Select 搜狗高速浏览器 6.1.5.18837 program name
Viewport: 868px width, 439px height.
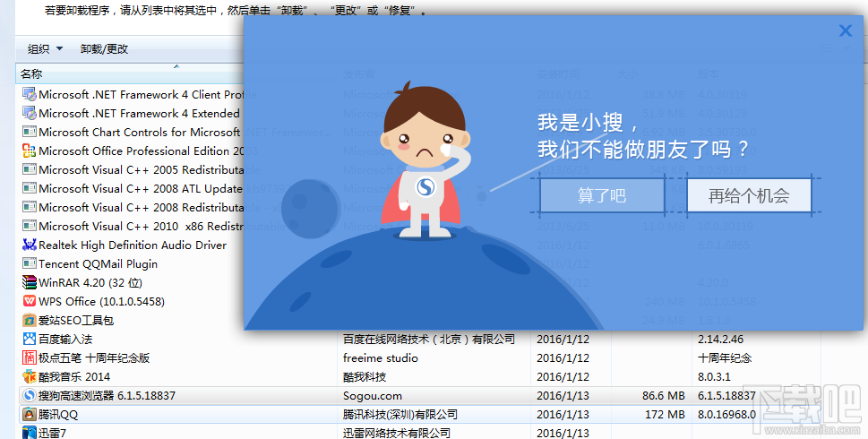coord(107,396)
